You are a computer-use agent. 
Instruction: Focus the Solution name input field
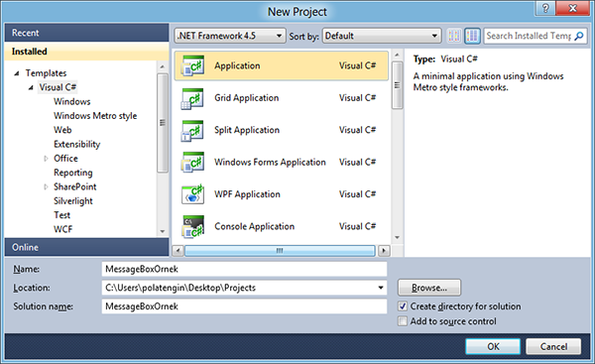click(x=244, y=306)
